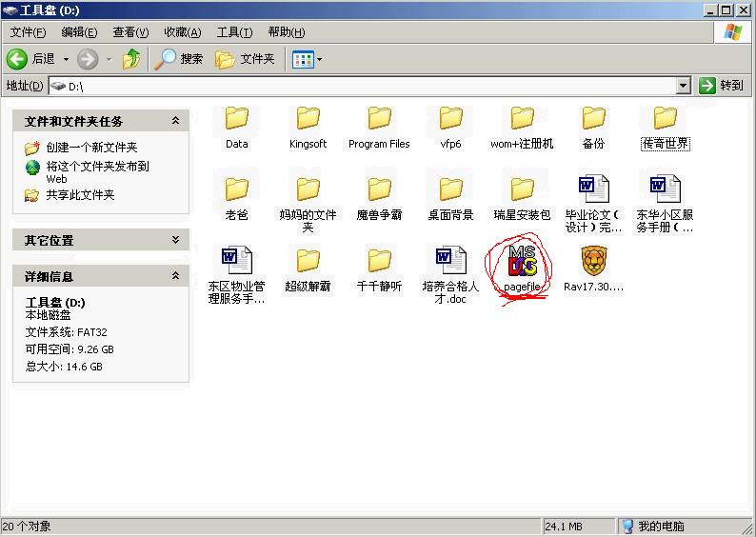Screen dimensions: 756x537
Task: Click 将这个文件夹发布到 Web link
Action: point(97,172)
